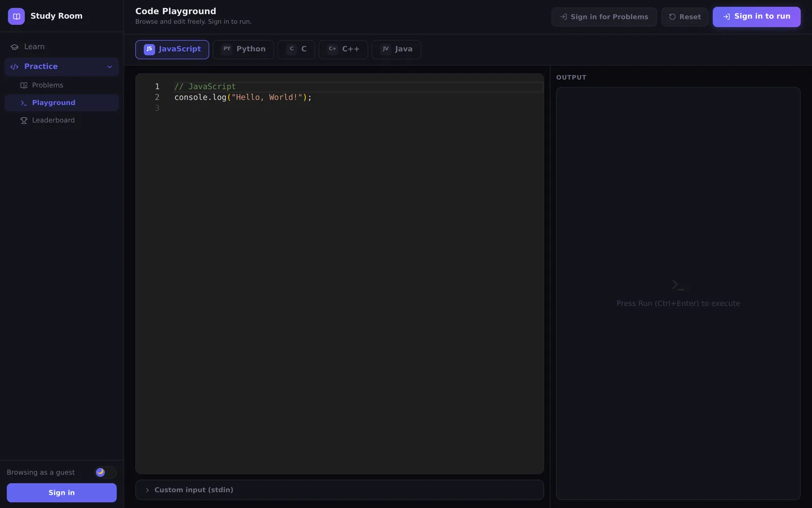Choose the Java language tab

click(396, 49)
